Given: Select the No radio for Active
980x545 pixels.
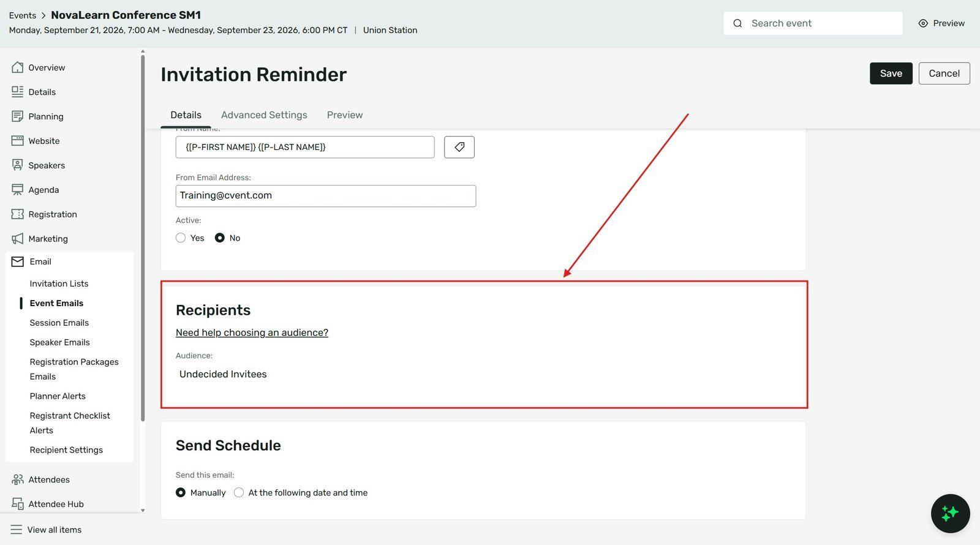Looking at the screenshot, I should [220, 238].
